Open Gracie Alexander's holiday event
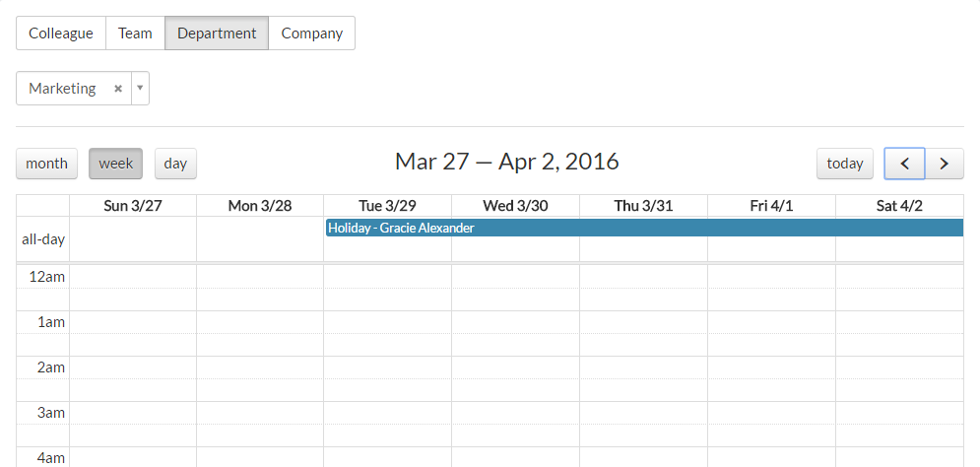 coord(644,228)
